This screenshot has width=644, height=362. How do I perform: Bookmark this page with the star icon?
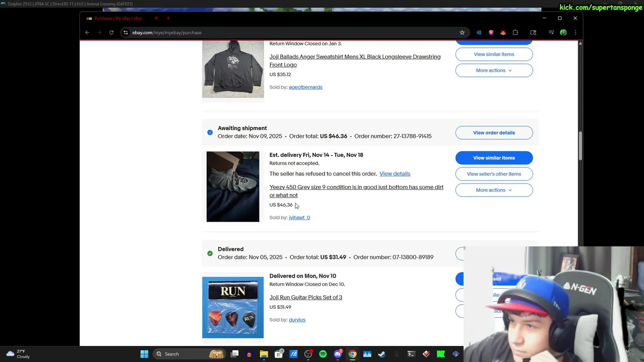(462, 33)
